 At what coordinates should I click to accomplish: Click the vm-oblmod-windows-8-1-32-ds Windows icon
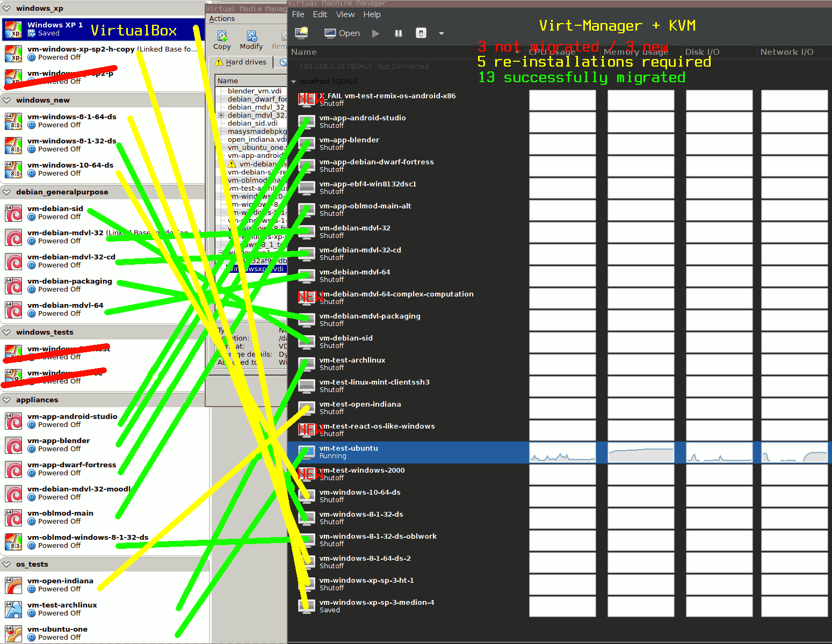click(13, 541)
